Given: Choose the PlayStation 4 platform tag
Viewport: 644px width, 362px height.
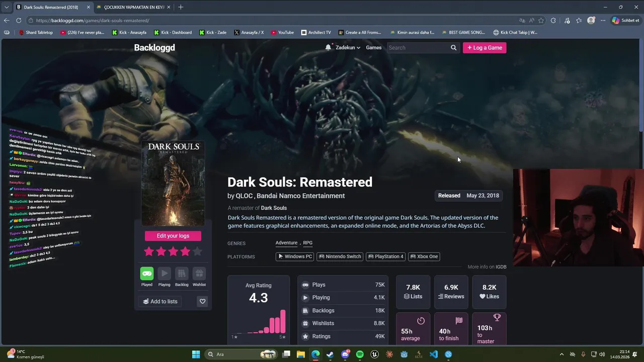Looking at the screenshot, I should click(385, 256).
